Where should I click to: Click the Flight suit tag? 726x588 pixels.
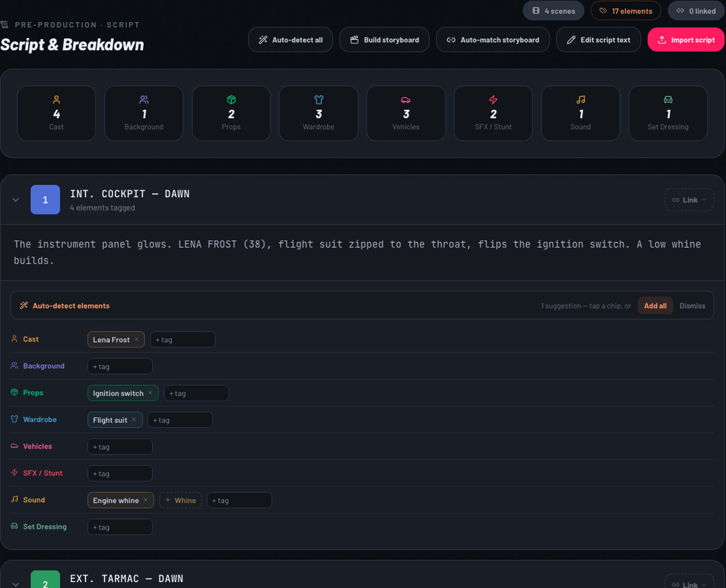115,419
